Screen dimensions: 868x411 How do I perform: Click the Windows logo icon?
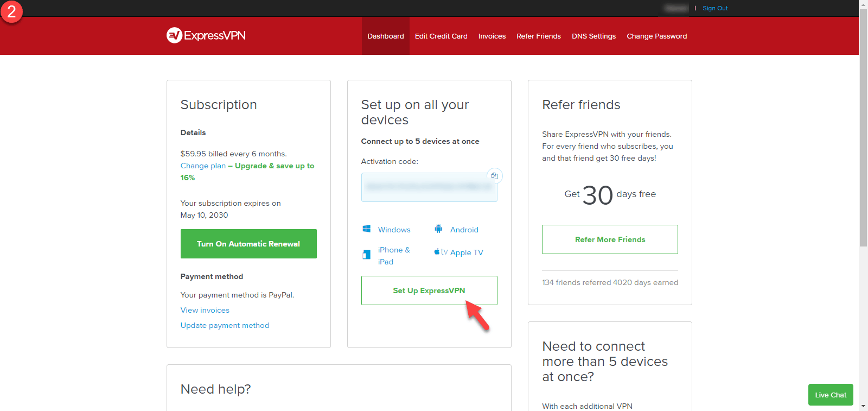tap(367, 229)
